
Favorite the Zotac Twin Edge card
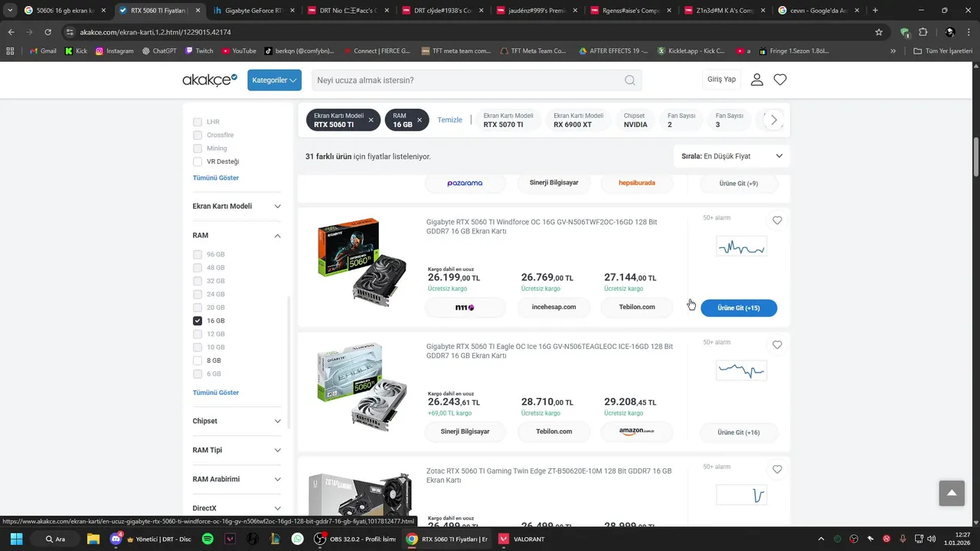777,469
